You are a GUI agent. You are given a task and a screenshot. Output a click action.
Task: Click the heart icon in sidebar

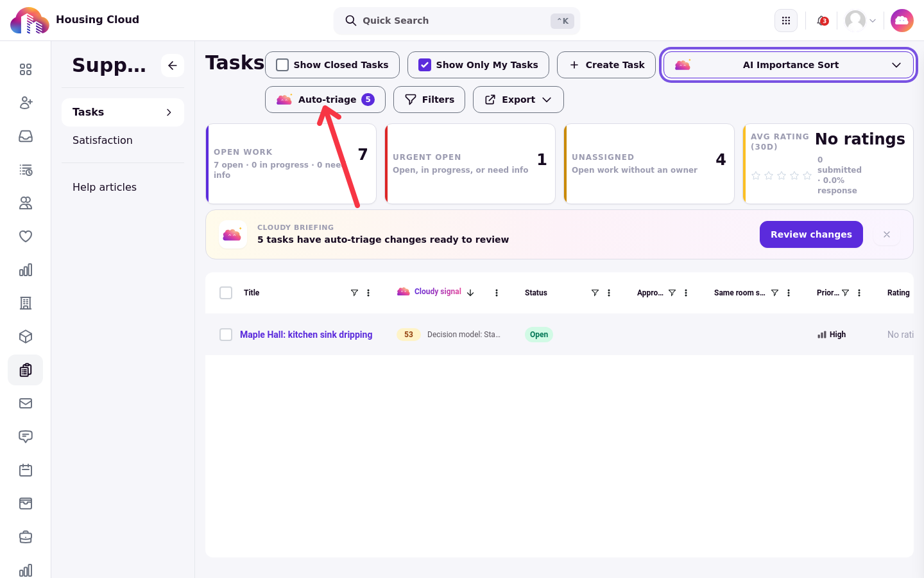(x=26, y=236)
